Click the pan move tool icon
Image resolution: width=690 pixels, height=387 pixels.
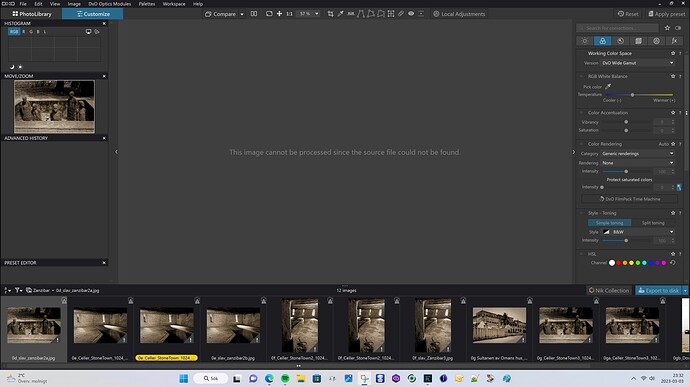point(279,14)
